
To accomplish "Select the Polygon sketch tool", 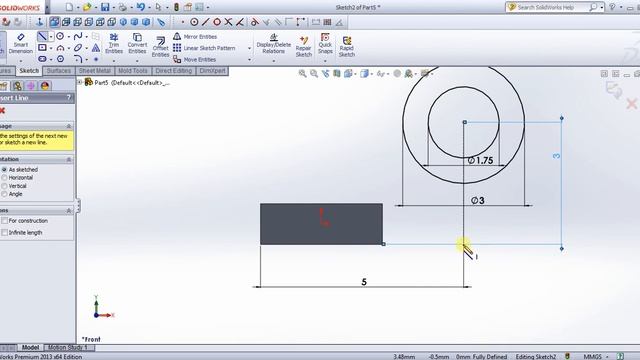I will point(60,59).
